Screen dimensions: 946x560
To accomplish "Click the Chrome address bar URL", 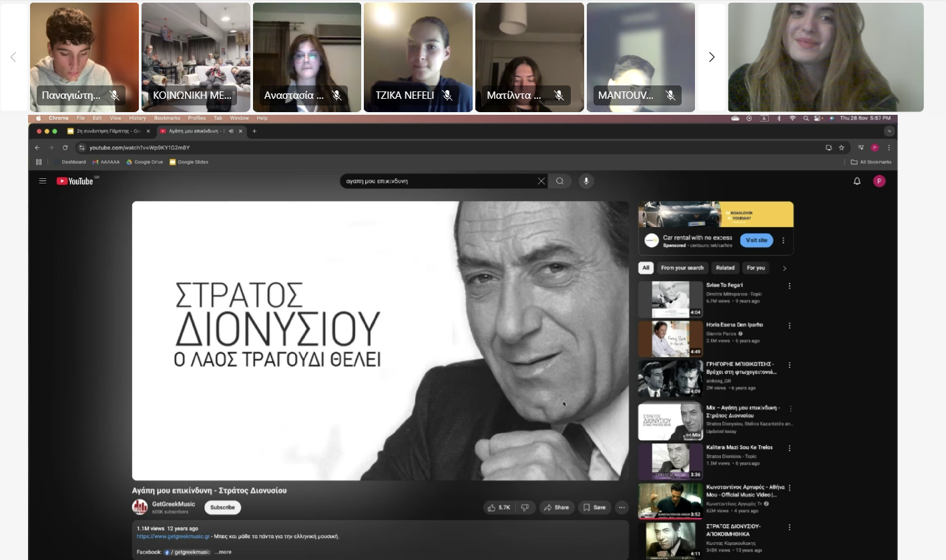I will [140, 148].
